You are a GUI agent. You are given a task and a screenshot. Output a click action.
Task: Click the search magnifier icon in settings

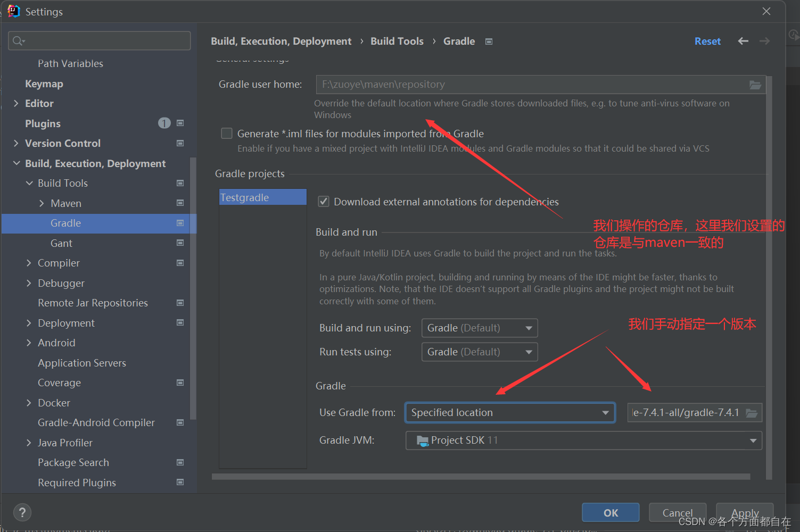[x=19, y=41]
